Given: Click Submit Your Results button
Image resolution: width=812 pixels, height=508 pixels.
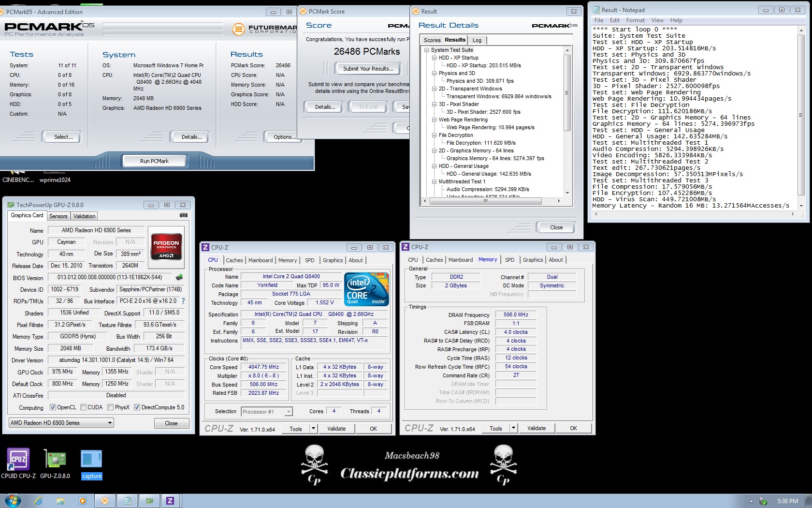Looking at the screenshot, I should pyautogui.click(x=368, y=69).
